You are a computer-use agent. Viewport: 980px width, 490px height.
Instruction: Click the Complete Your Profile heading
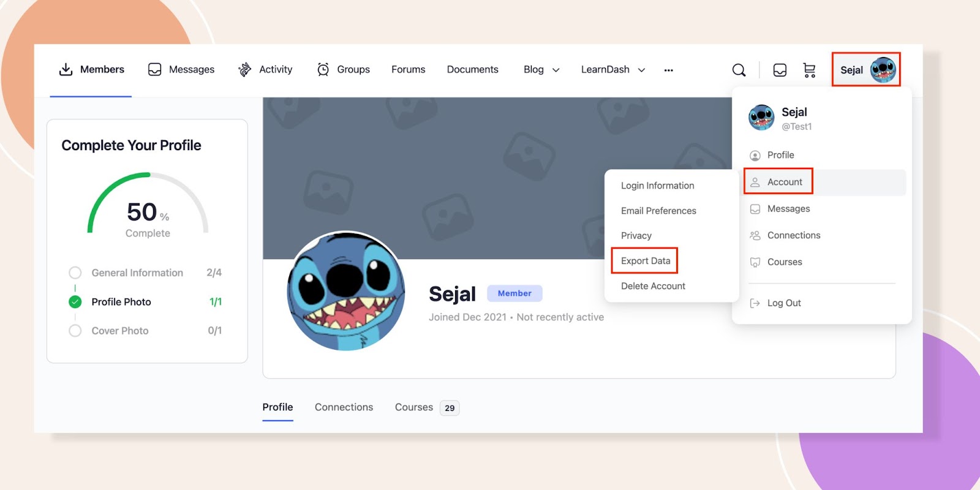(131, 146)
